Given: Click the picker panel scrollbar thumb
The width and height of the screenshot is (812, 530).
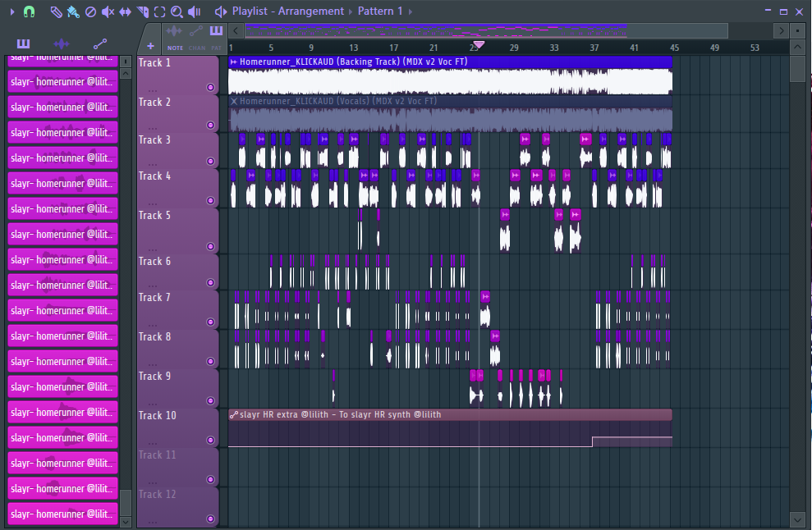Looking at the screenshot, I should [126, 503].
